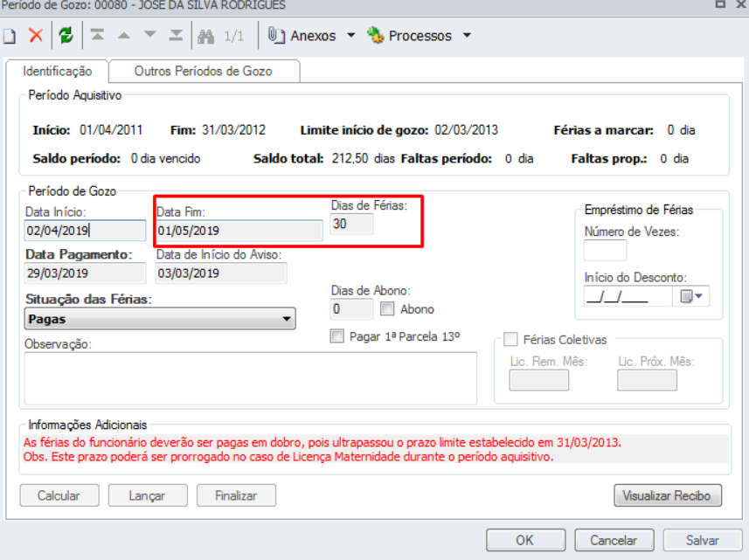Screen dimensions: 749x560
Task: Click the New record page icon
Action: pos(10,36)
